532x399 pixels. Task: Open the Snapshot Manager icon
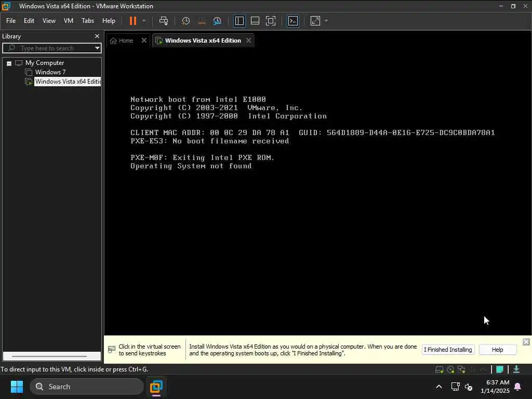tap(217, 21)
